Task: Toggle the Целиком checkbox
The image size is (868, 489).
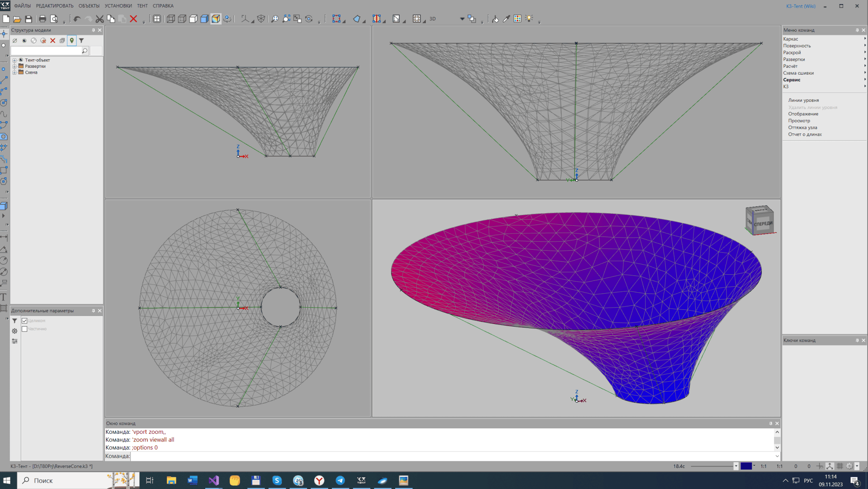Action: click(25, 321)
